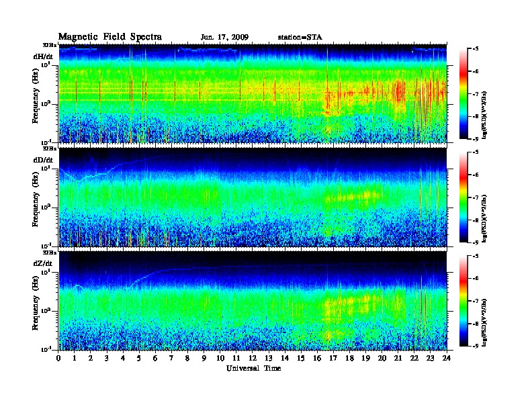Click hour tick label "3" on time axis
The height and width of the screenshot is (411, 532).
pyautogui.click(x=107, y=359)
